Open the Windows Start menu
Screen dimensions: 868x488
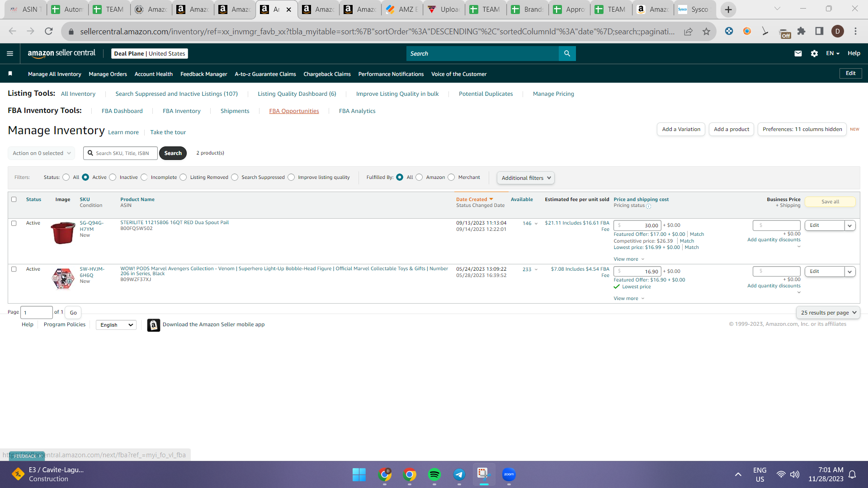click(359, 474)
